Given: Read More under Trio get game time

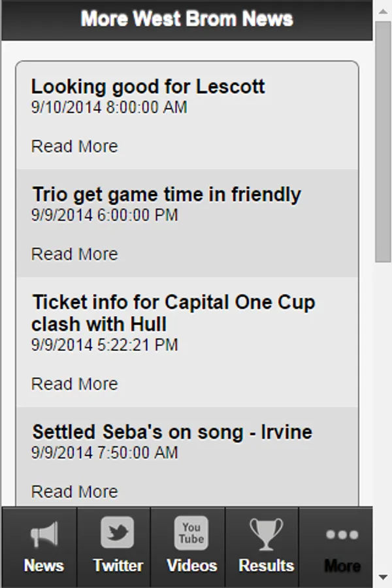Looking at the screenshot, I should pos(74,254).
